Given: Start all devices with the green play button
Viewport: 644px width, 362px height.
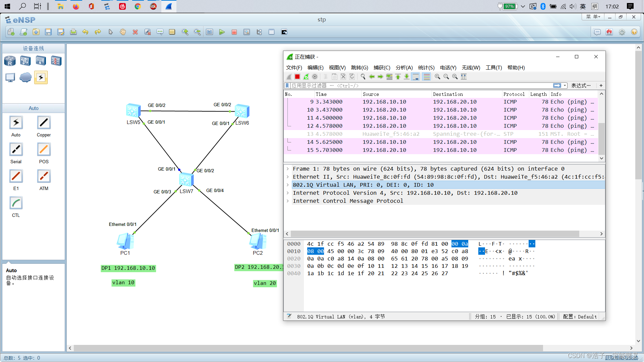Looking at the screenshot, I should pyautogui.click(x=222, y=32).
